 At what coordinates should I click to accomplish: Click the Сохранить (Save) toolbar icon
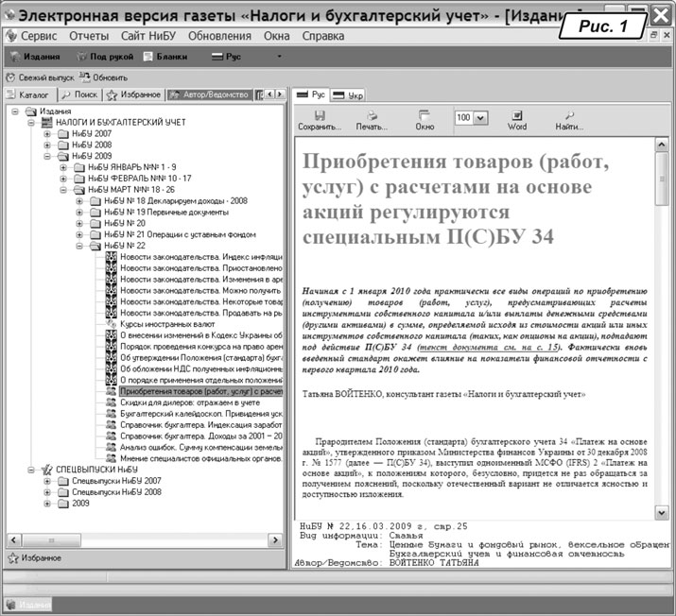coord(319,115)
